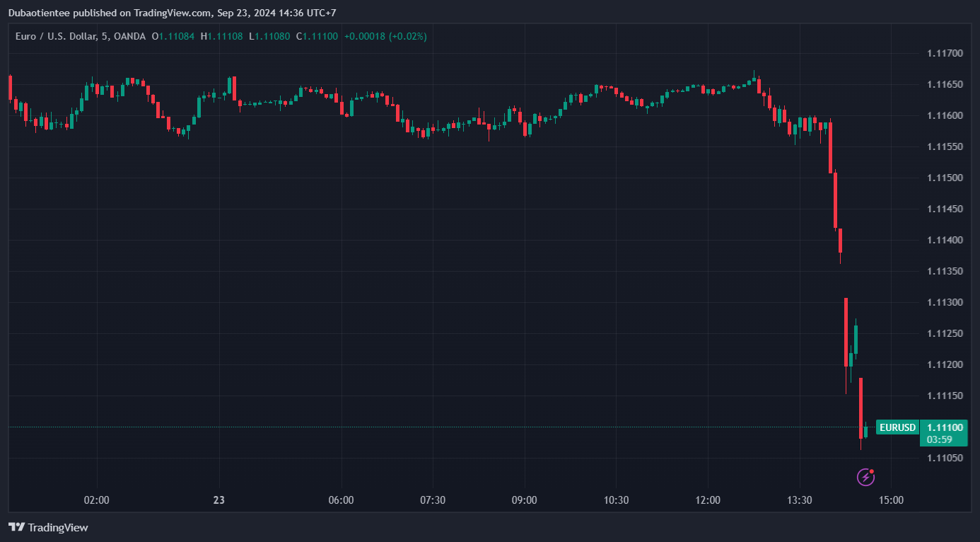Image resolution: width=980 pixels, height=542 pixels.
Task: Click the High value H1.11108
Action: [221, 36]
